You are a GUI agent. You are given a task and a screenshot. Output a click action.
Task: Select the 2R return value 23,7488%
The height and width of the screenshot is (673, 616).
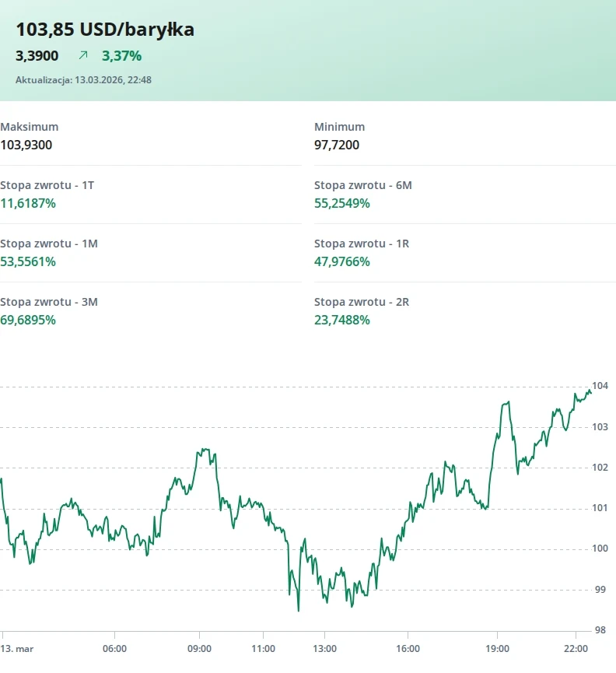[342, 320]
